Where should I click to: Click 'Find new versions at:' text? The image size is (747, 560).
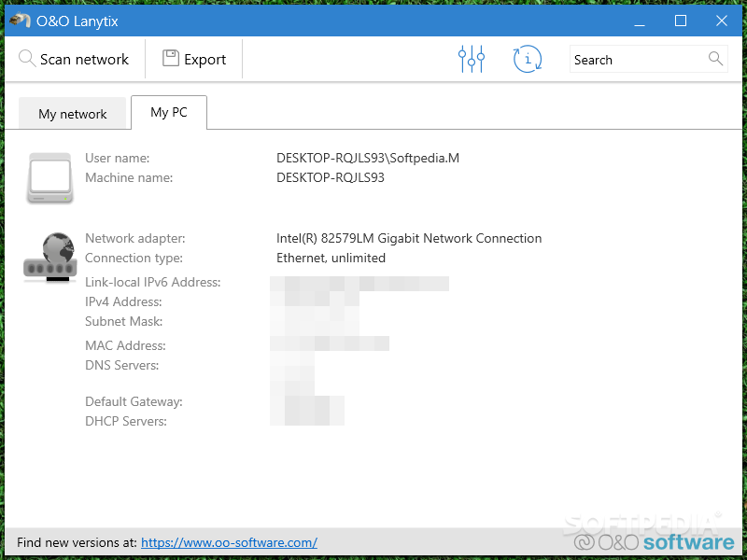pos(77,542)
